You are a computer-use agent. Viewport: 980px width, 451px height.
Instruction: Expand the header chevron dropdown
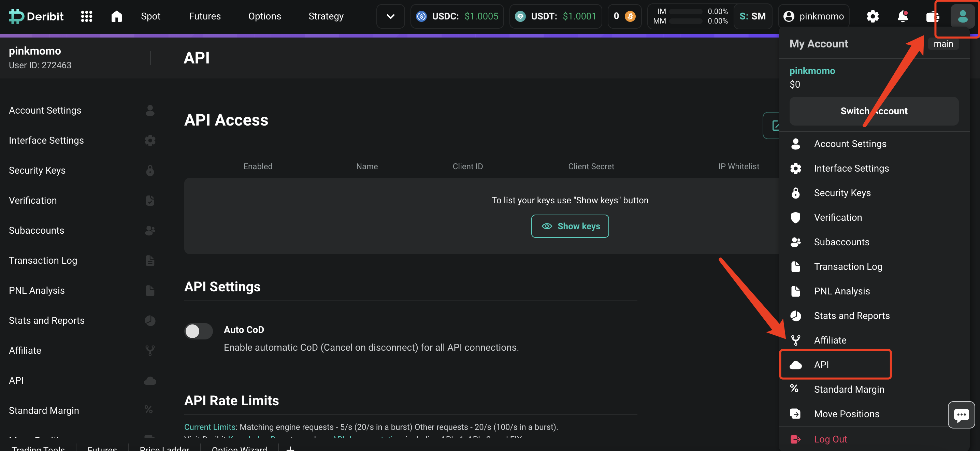(390, 16)
